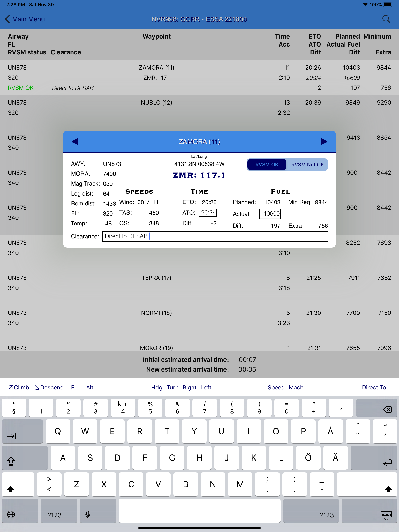Click inside the Clearance text field
The height and width of the screenshot is (532, 399).
pos(215,236)
